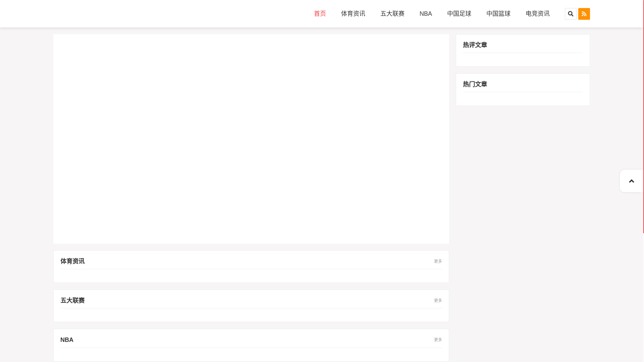Click the 五大联赛 section heading
The image size is (644, 362).
[x=72, y=300]
